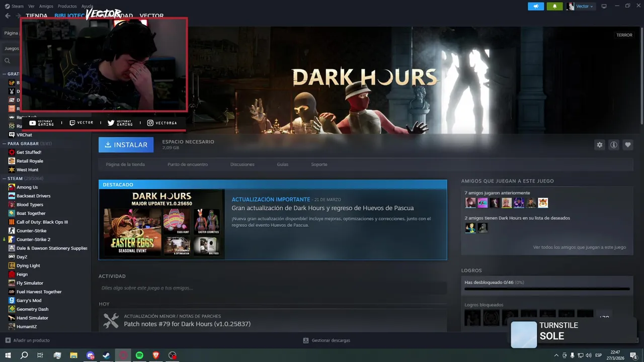Image resolution: width=644 pixels, height=362 pixels.
Task: Open File Explorer from the taskbar
Action: (73, 355)
